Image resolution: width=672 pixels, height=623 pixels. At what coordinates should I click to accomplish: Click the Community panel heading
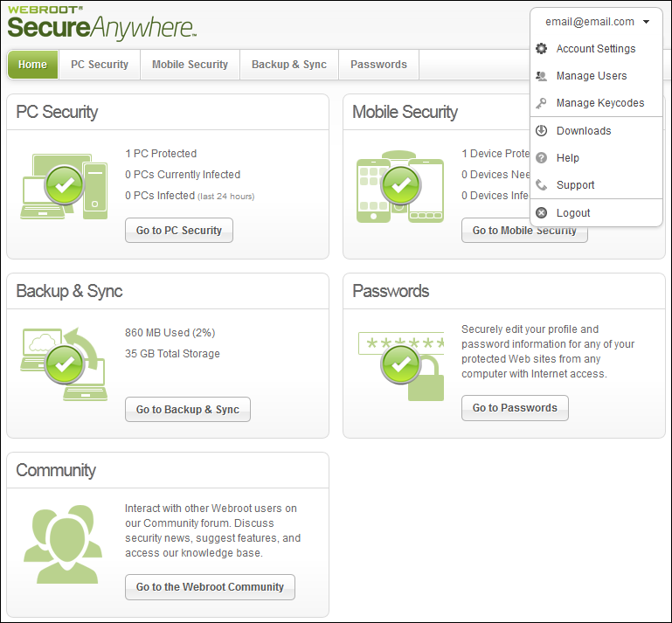tap(56, 470)
